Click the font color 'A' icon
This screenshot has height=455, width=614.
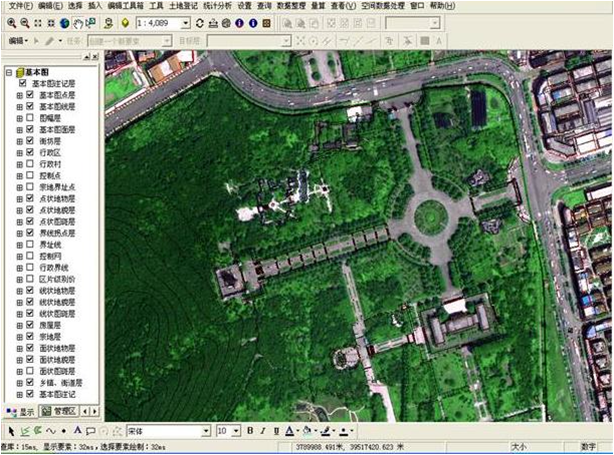pos(290,430)
